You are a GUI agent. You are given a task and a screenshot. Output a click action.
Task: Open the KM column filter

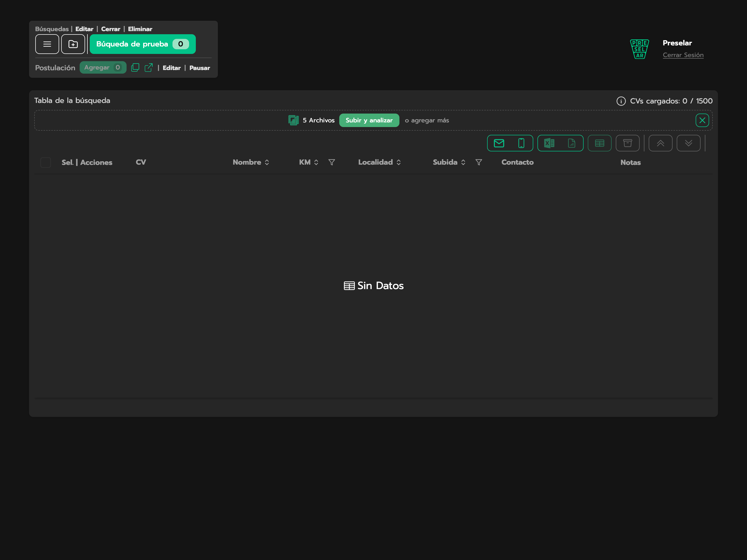coord(332,162)
